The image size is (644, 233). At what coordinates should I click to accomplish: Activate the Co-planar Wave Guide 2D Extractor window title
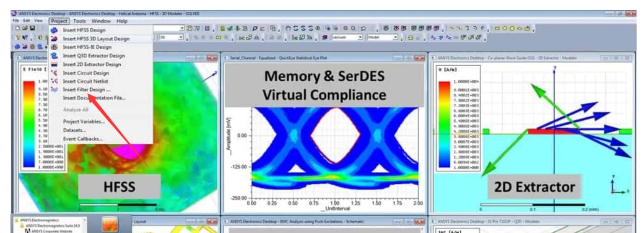click(x=507, y=58)
